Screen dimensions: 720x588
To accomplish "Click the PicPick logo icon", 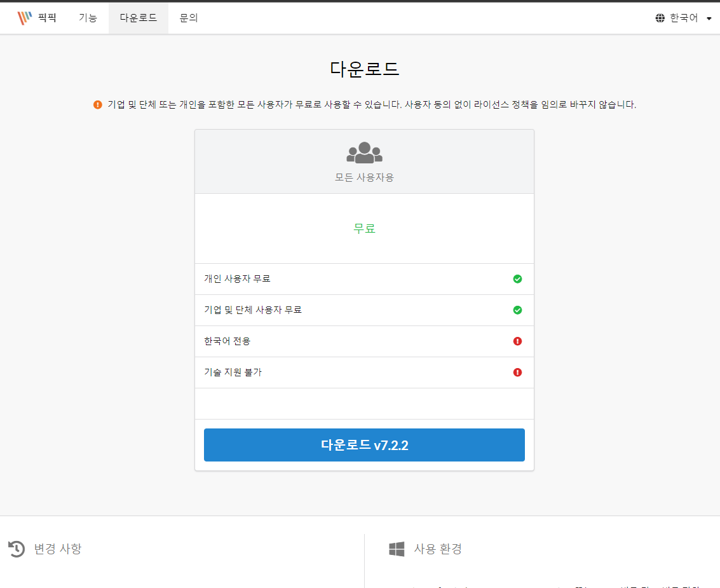I will [x=25, y=17].
